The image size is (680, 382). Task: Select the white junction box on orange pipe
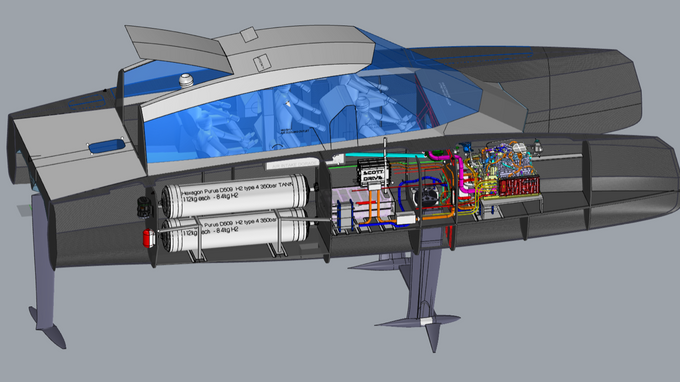pyautogui.click(x=406, y=219)
